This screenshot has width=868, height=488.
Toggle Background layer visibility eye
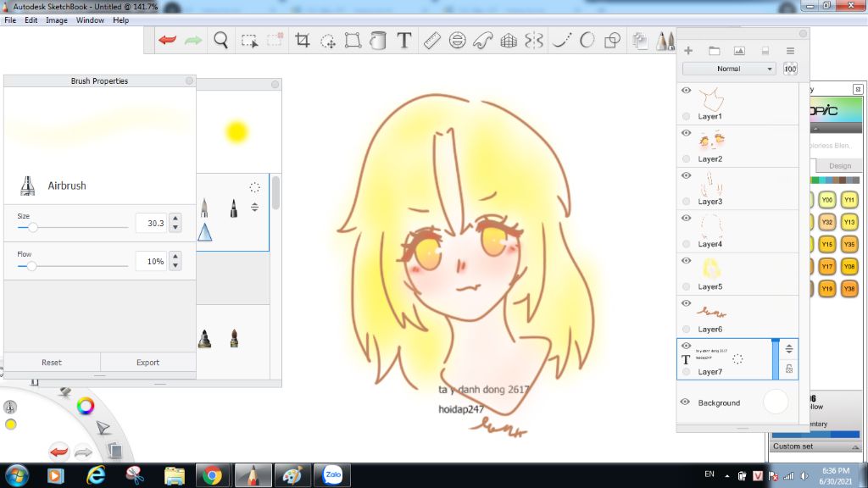tap(685, 402)
